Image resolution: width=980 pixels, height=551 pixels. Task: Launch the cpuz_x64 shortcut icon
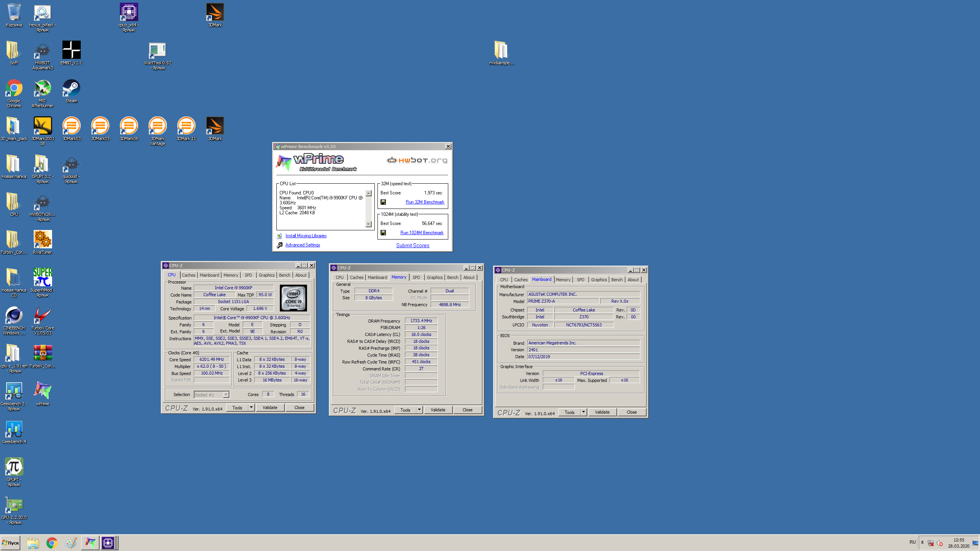(x=129, y=18)
